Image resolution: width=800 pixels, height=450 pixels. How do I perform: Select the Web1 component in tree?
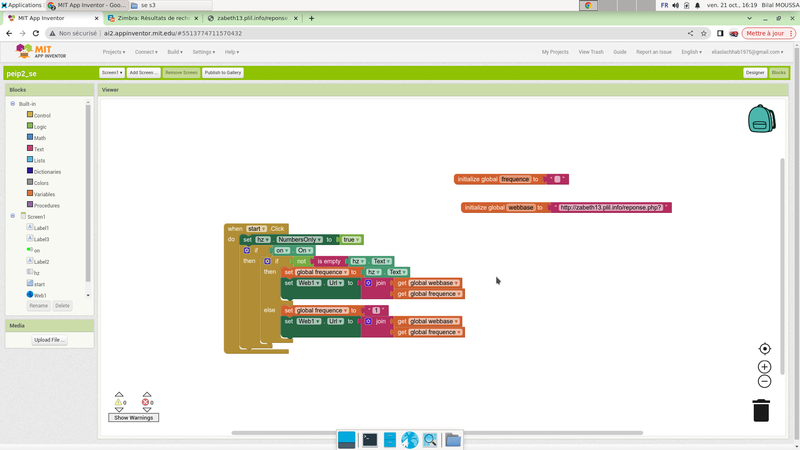pos(39,295)
